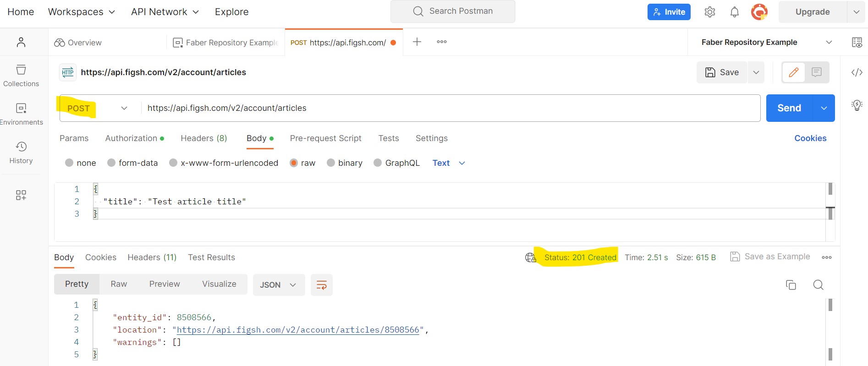Image resolution: width=868 pixels, height=366 pixels.
Task: Open response options three-dot menu
Action: (x=827, y=257)
